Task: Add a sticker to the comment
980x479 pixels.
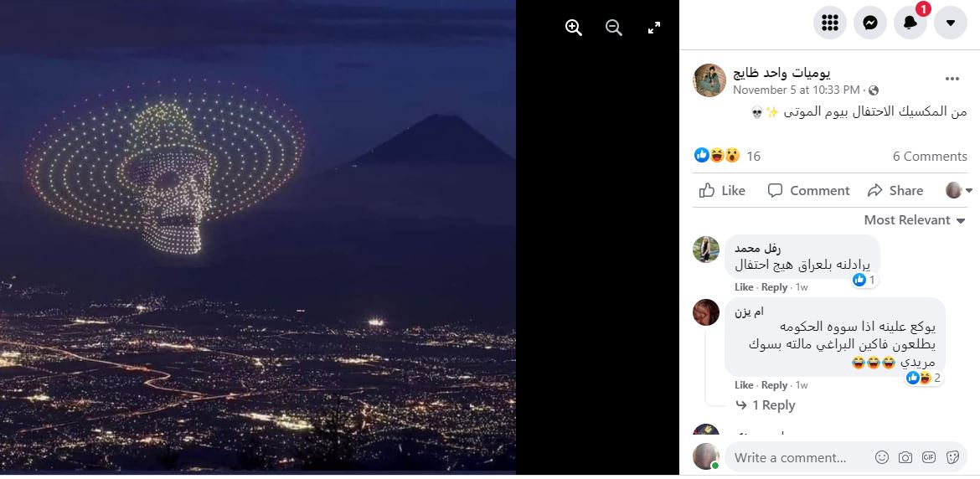Action: click(x=952, y=457)
